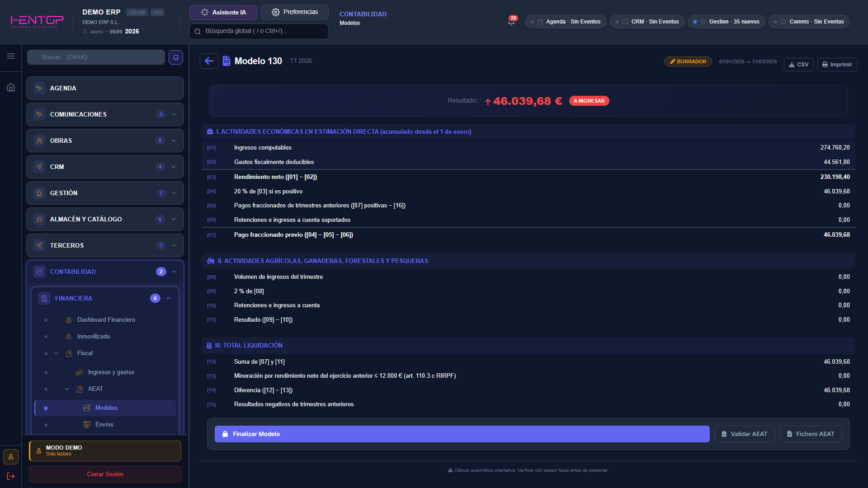Click the AGENDA module icon
The width and height of the screenshot is (868, 488).
(39, 88)
